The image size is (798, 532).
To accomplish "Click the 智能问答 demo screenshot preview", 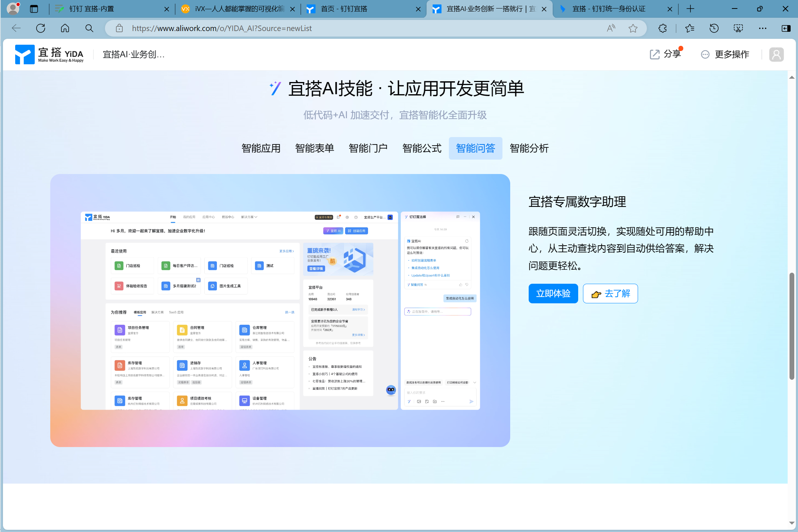I will pos(280,310).
